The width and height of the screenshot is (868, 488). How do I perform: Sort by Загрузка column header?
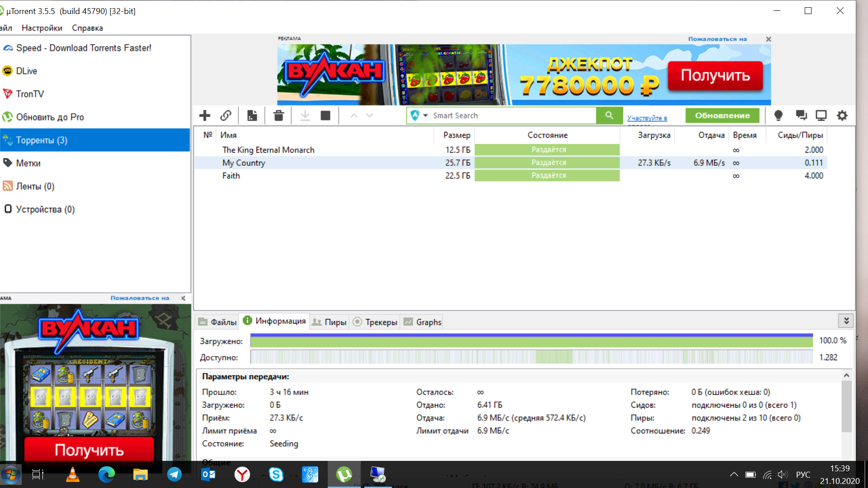(x=648, y=135)
